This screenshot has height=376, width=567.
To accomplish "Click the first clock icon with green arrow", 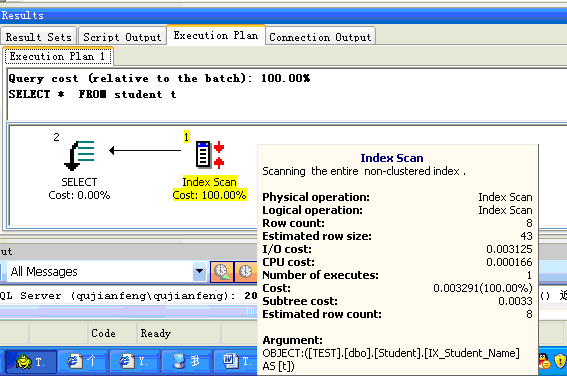I will [222, 272].
